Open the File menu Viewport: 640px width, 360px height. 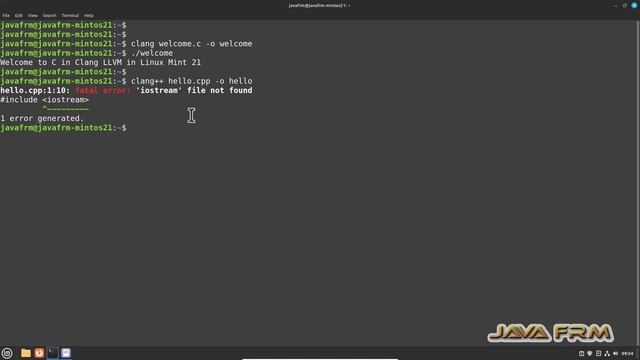pyautogui.click(x=6, y=16)
